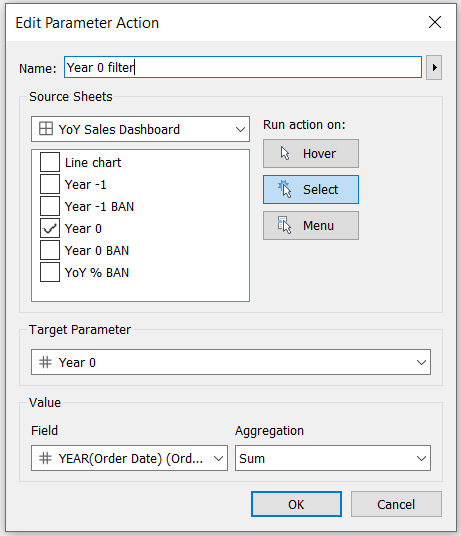Viewport: 461px width, 536px height.
Task: Tick the Year -1 BAN checkbox
Action: click(50, 206)
